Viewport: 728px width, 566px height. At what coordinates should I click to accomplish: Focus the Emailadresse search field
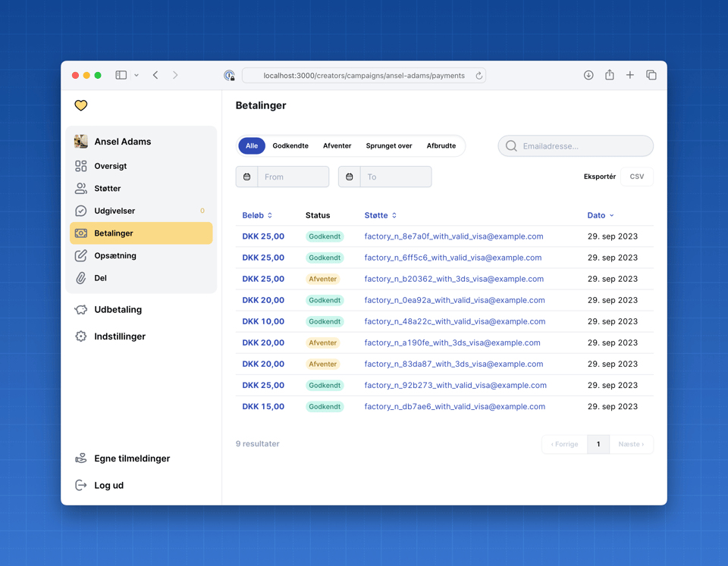click(x=576, y=146)
